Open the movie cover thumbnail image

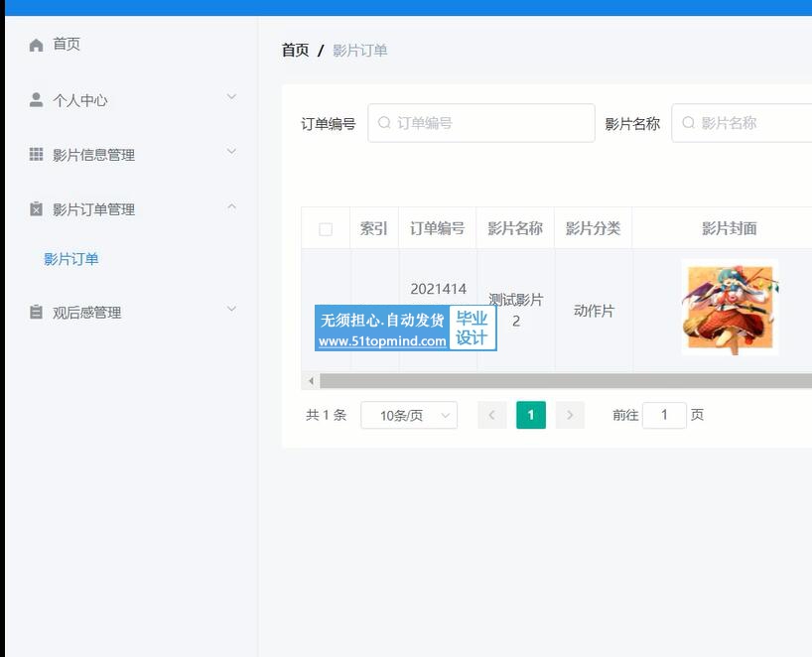pyautogui.click(x=730, y=308)
